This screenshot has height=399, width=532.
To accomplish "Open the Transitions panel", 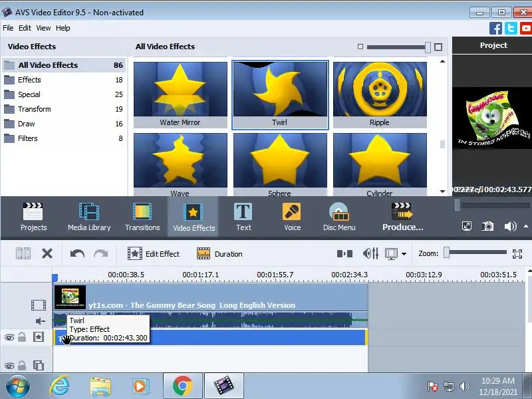I will coord(142,217).
